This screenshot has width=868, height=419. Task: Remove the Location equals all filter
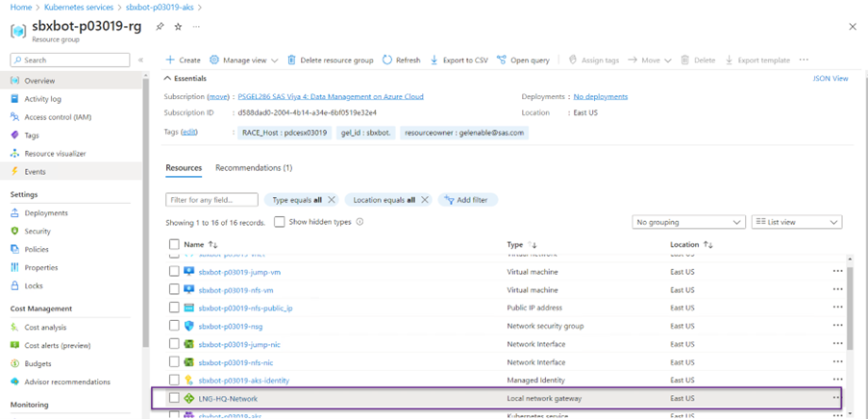(x=425, y=200)
